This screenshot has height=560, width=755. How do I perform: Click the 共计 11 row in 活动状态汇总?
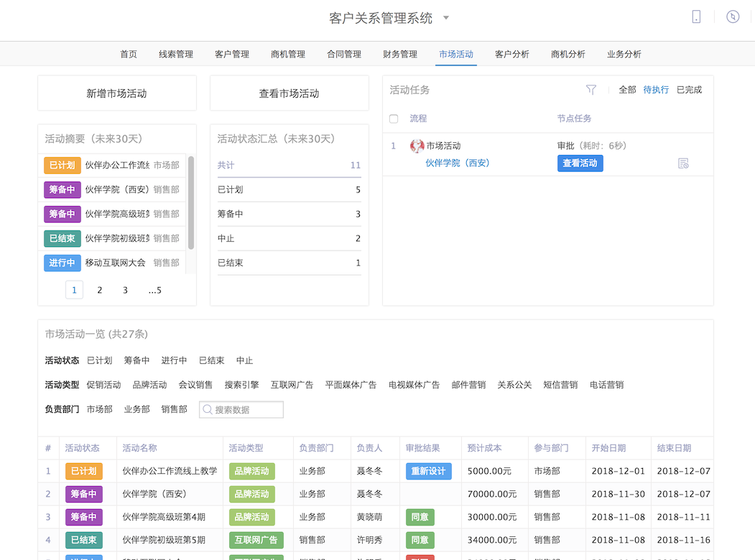289,165
